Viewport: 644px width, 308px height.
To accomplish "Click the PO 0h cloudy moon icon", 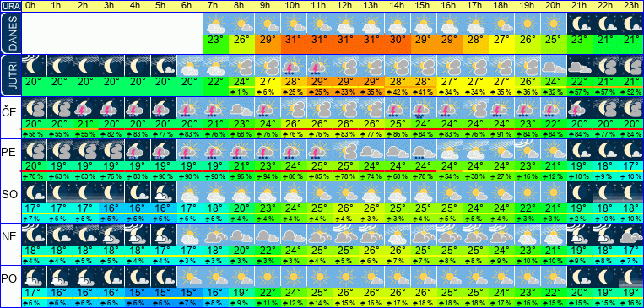I will (34, 277).
